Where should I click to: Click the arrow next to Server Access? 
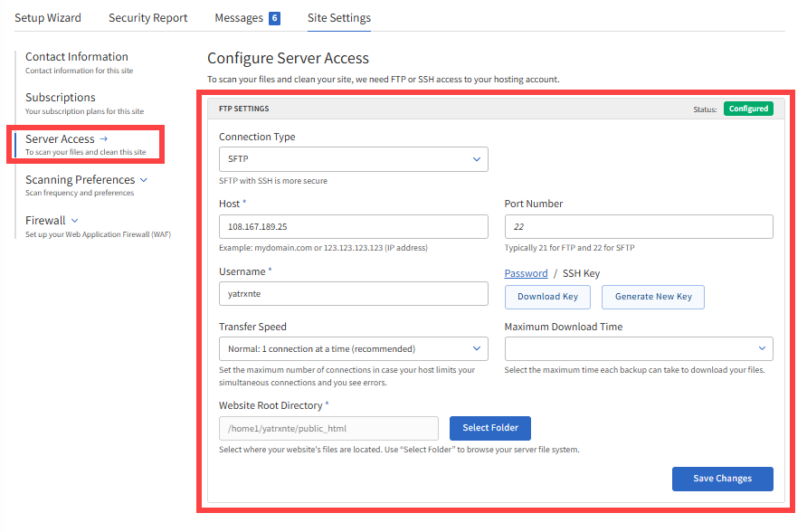coord(103,138)
